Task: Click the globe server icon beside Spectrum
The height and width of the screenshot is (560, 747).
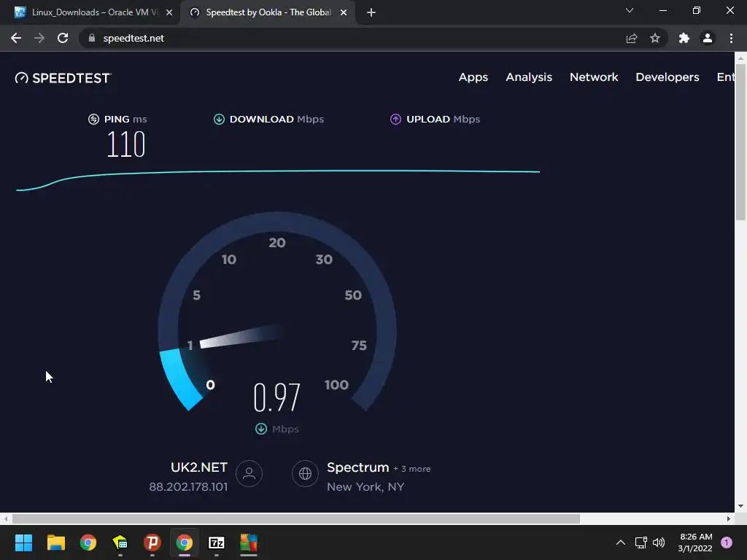Action: pyautogui.click(x=306, y=473)
